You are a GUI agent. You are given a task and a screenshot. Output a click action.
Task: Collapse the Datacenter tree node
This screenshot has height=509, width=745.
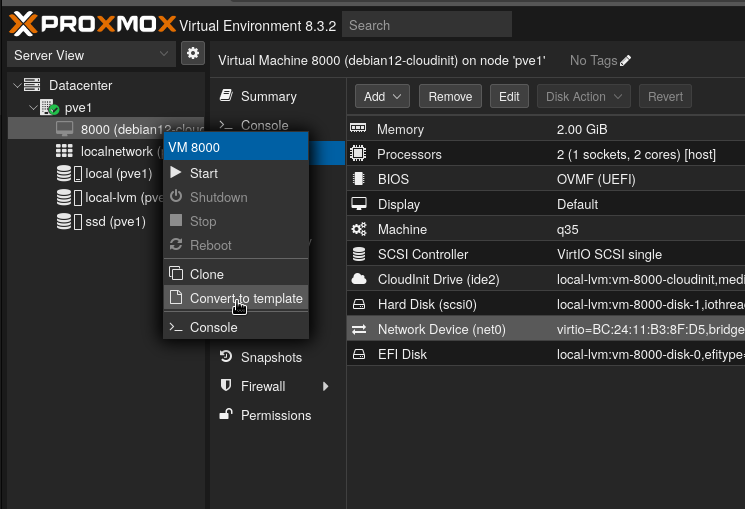17,86
